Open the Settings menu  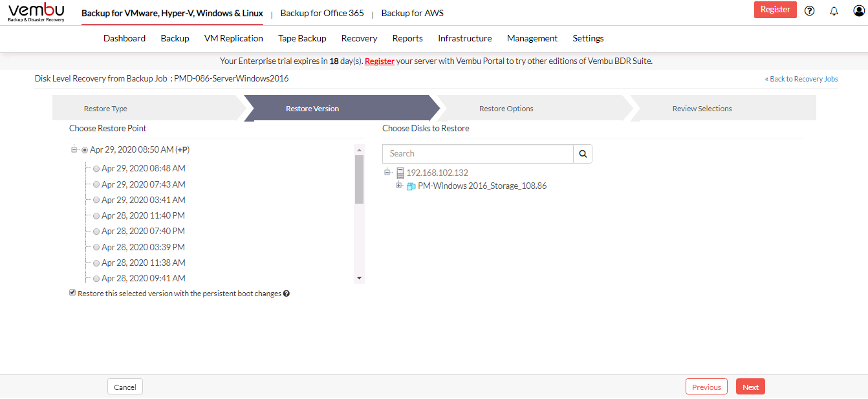(588, 38)
